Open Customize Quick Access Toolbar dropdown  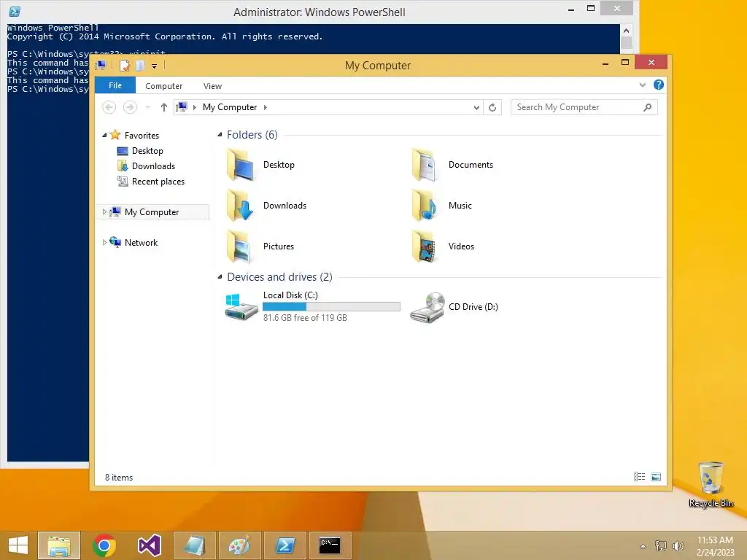tap(155, 66)
